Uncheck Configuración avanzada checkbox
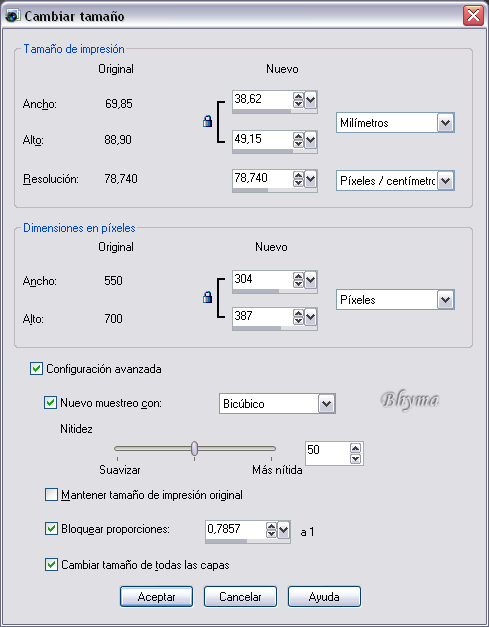The height and width of the screenshot is (627, 489). [x=36, y=369]
